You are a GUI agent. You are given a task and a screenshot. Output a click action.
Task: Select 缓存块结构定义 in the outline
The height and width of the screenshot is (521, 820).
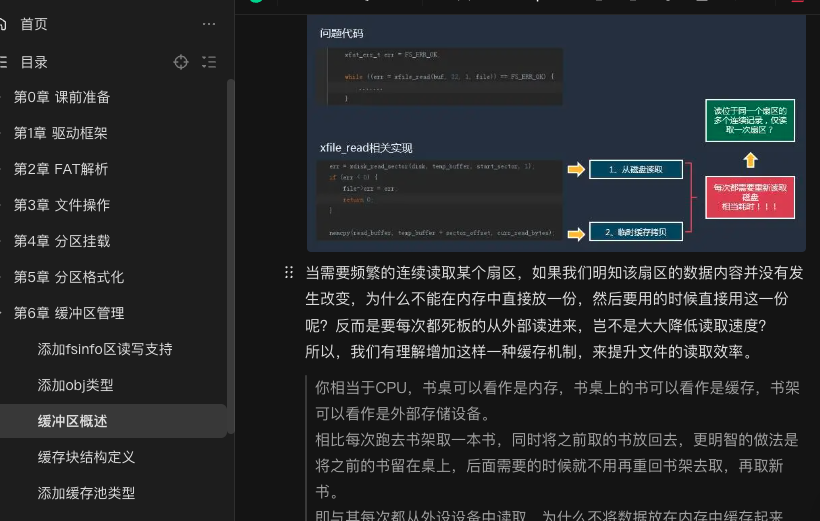(x=86, y=457)
